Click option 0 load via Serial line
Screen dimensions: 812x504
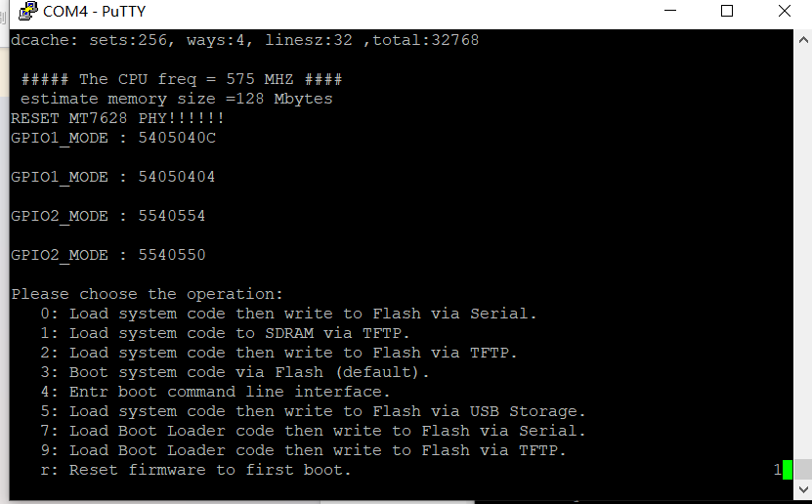(x=288, y=314)
